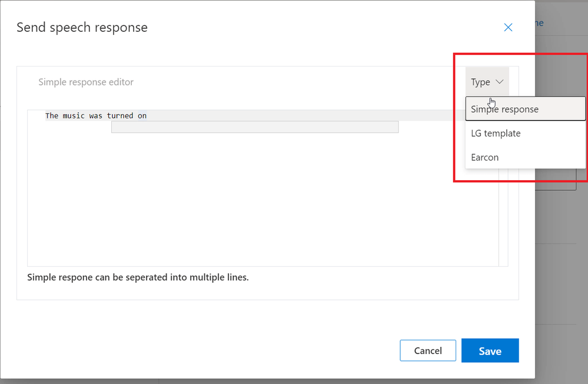Click the partially hidden link behind the dialog

539,24
